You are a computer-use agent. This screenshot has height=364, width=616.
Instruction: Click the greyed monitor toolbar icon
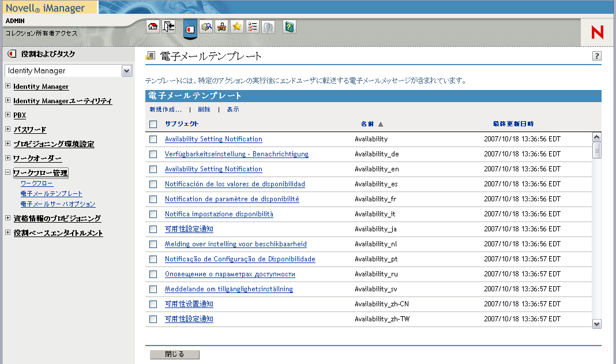268,27
